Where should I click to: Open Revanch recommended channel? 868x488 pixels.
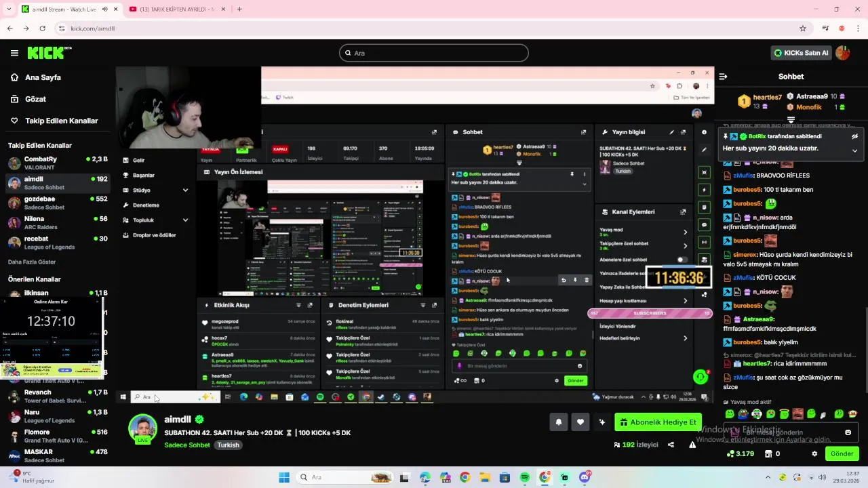coord(57,396)
